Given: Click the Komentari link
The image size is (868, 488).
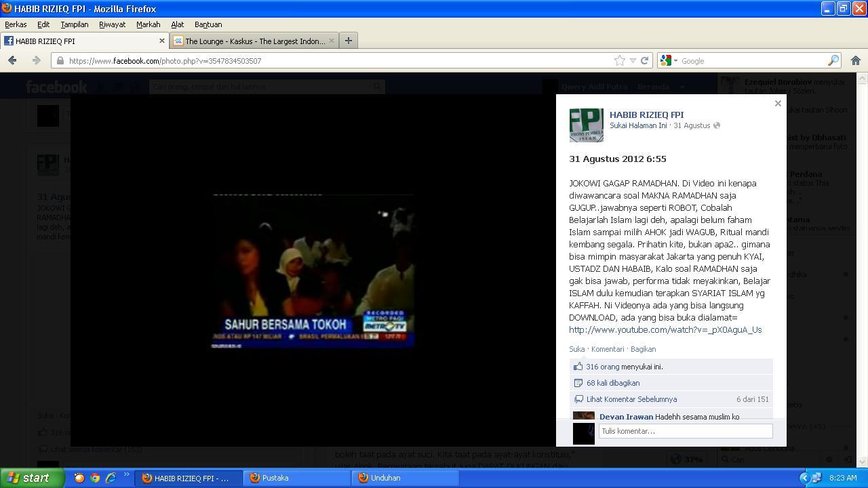Looking at the screenshot, I should 608,349.
